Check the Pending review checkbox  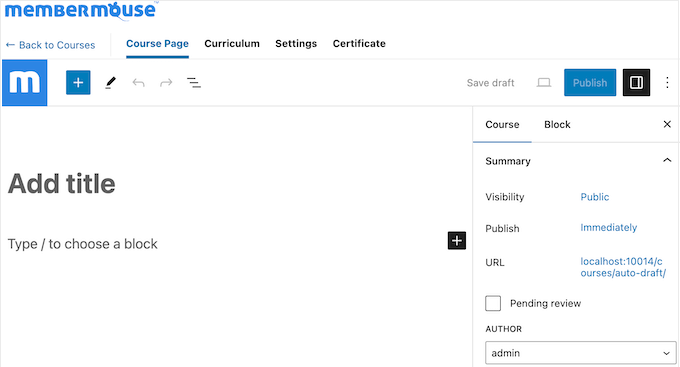click(493, 303)
